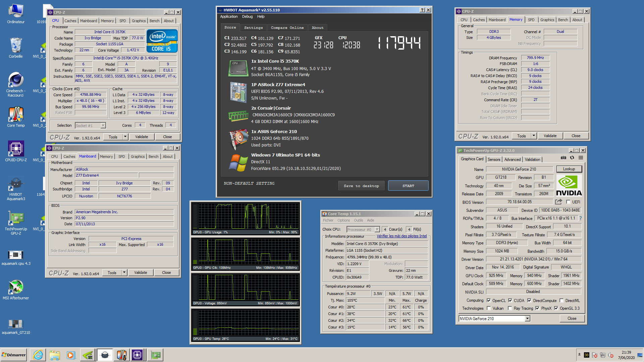
Task: Click the Bus Interface question mark icon
Action: tap(580, 218)
